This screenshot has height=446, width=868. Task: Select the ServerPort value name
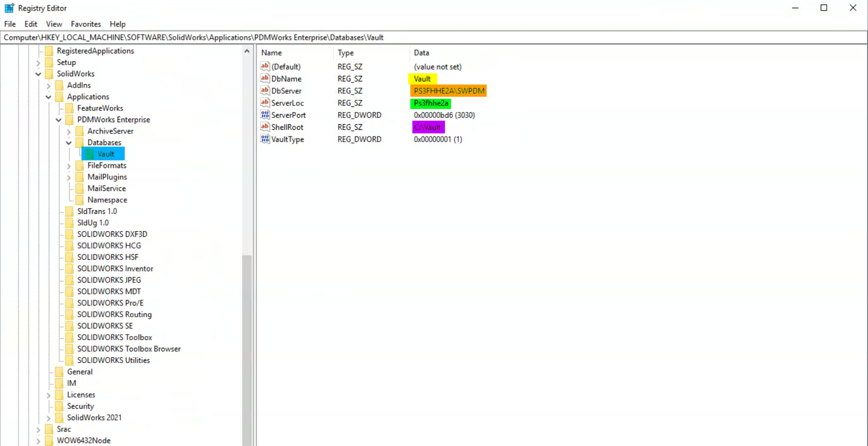tap(289, 115)
